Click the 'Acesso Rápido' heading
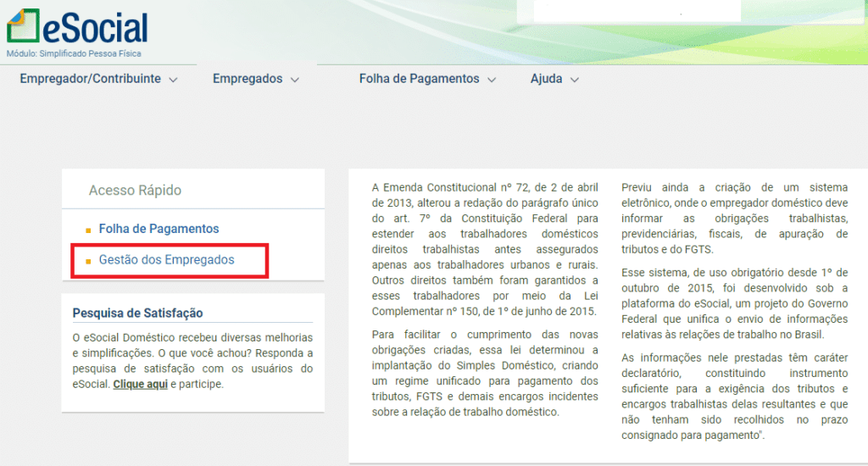The width and height of the screenshot is (868, 466). [135, 190]
